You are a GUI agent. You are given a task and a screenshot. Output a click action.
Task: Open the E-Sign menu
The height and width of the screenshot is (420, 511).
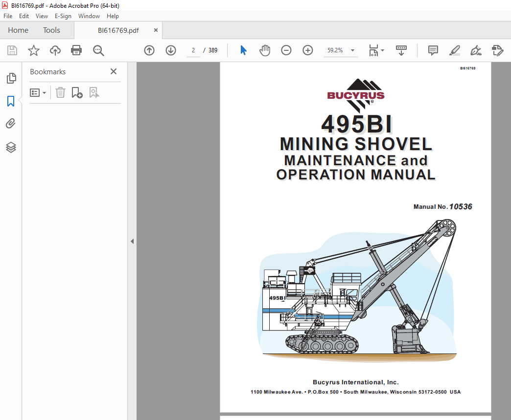pyautogui.click(x=63, y=16)
